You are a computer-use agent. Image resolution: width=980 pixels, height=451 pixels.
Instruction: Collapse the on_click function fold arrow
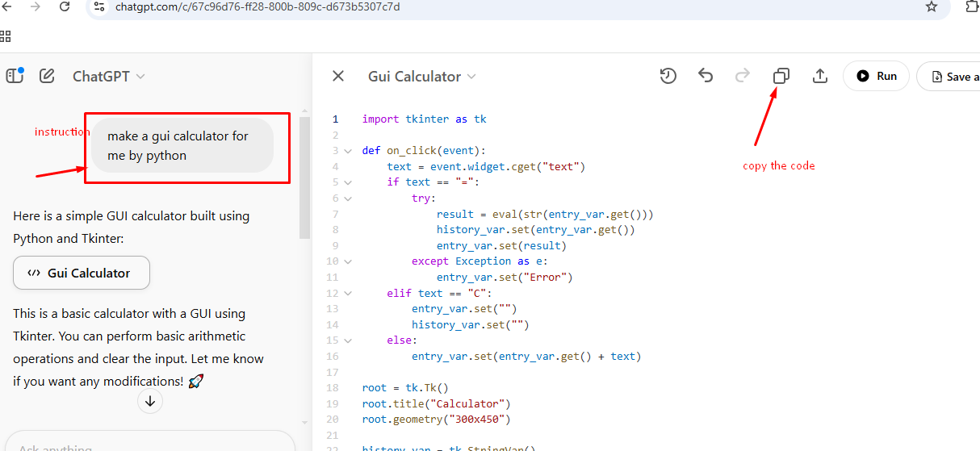pos(348,151)
